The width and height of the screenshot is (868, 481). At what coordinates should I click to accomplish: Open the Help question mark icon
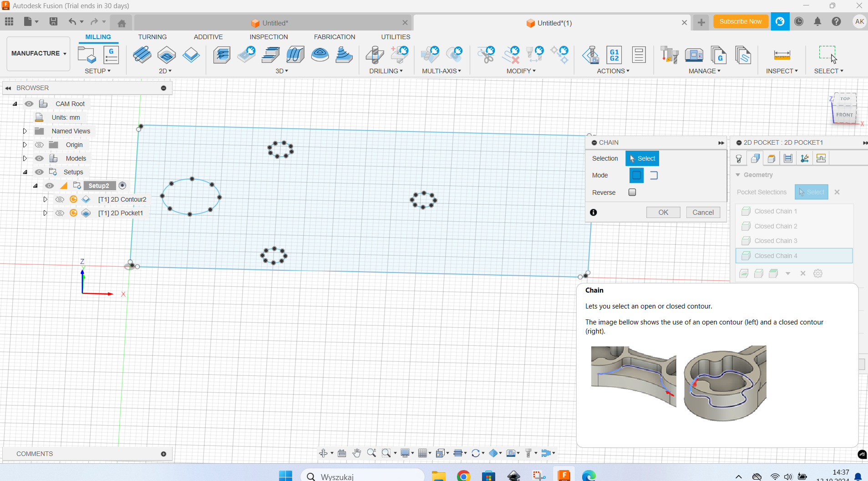pyautogui.click(x=836, y=21)
